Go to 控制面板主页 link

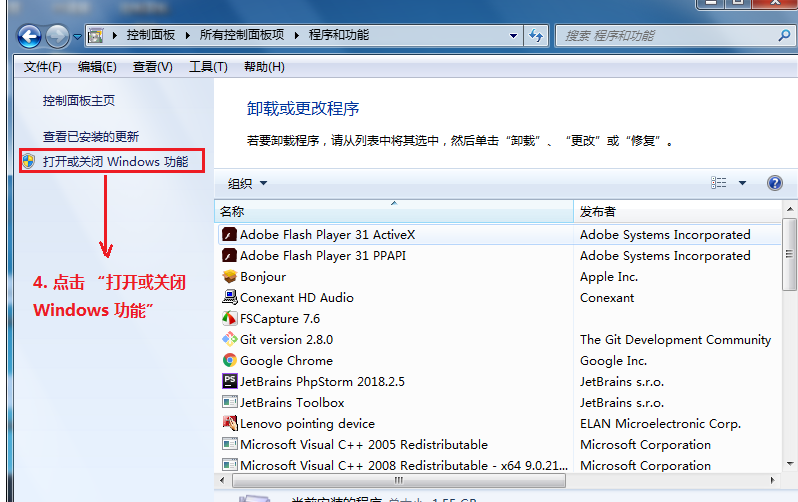pyautogui.click(x=79, y=101)
